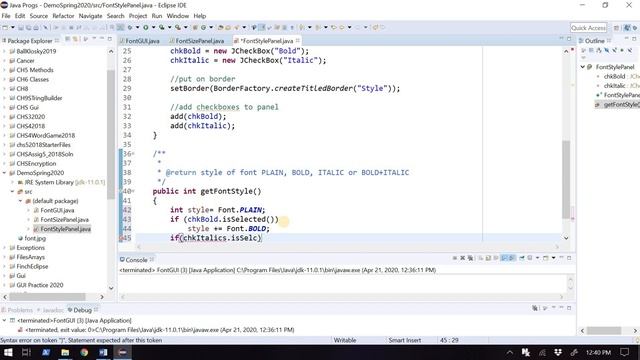Viewport: 640px width, 360px height.
Task: Select FontSizePanel.java in Package Explorer
Action: click(64, 220)
